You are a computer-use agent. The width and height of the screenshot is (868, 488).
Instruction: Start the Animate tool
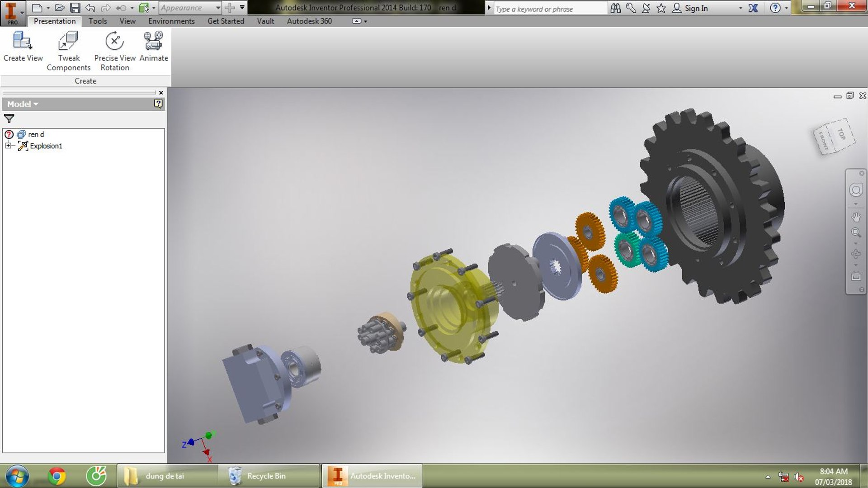(x=153, y=47)
